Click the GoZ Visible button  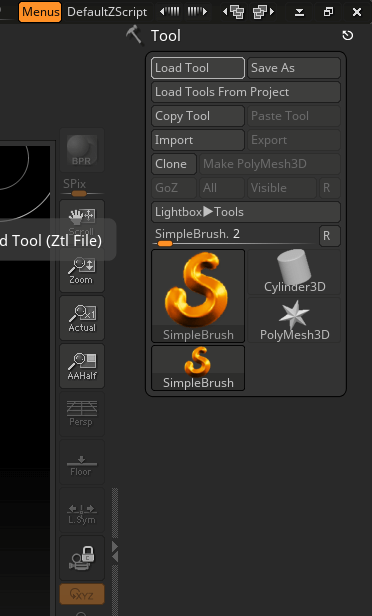pyautogui.click(x=282, y=188)
